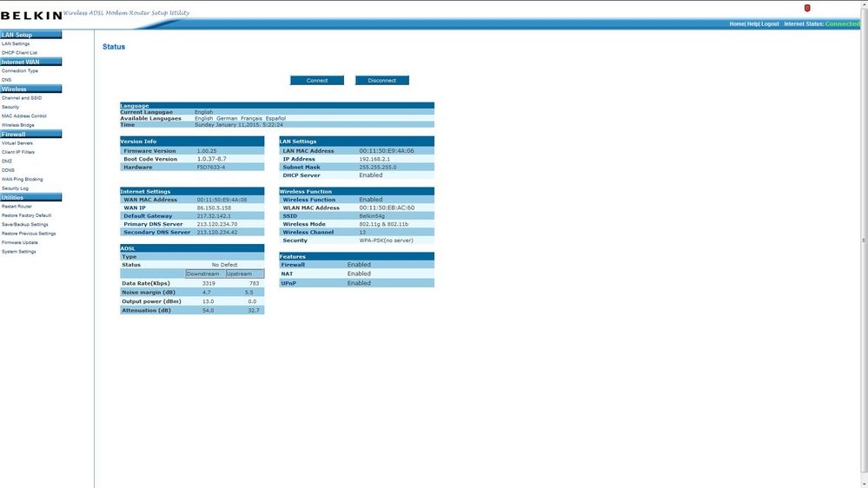Click Wireless section header
This screenshot has height=488, width=868.
click(31, 89)
